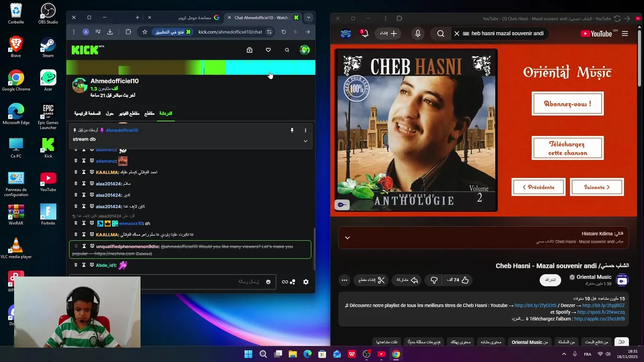Click the Précédente button in video
The width and height of the screenshot is (644, 362).
point(538,187)
